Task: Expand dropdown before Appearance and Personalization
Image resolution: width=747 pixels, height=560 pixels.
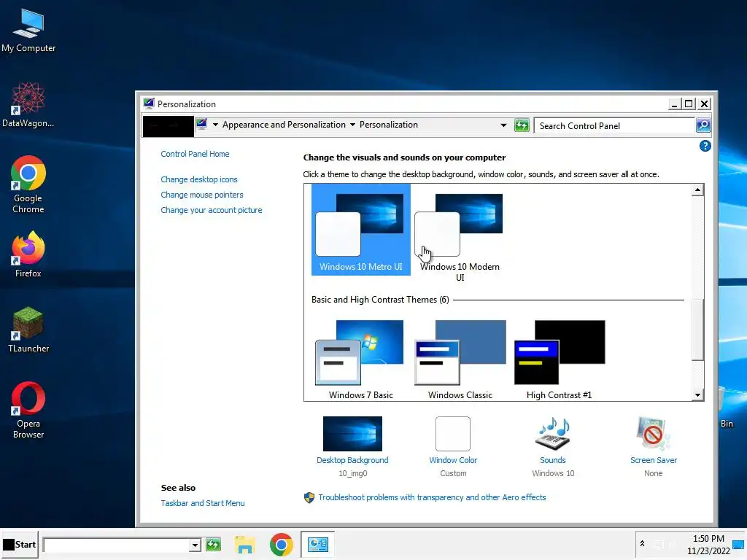Action: 215,125
